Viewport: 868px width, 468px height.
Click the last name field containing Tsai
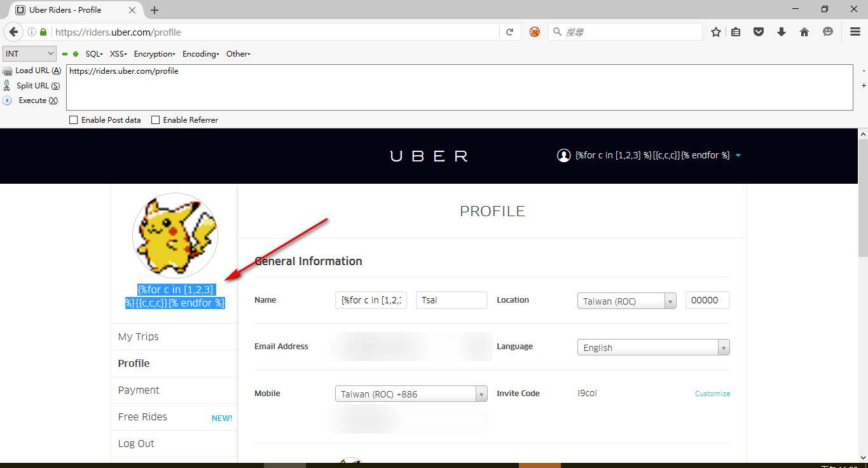click(451, 300)
